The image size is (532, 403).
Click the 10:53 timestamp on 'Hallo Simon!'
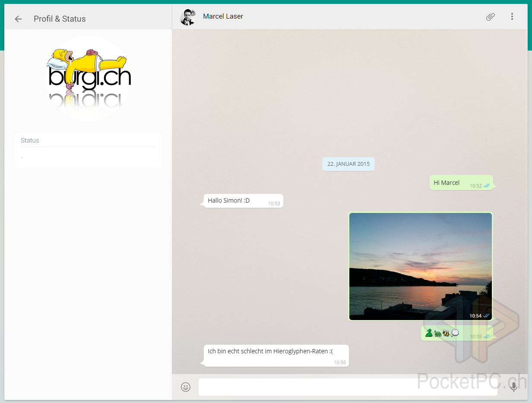[x=274, y=203]
